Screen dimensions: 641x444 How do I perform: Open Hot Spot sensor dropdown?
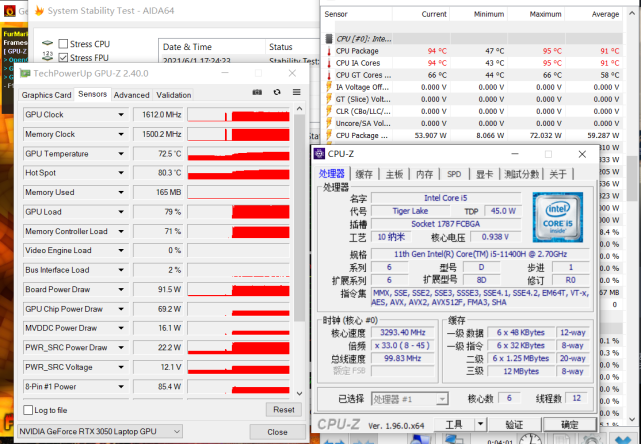[121, 173]
